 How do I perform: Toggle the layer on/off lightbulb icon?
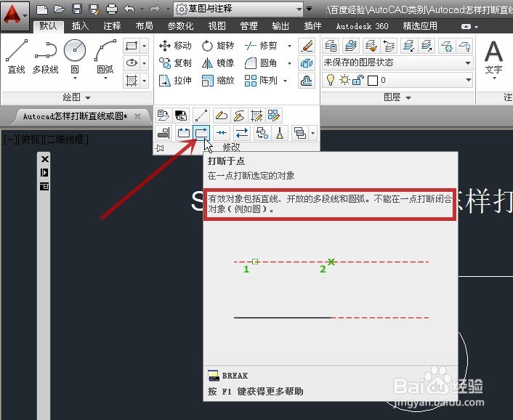pyautogui.click(x=331, y=80)
